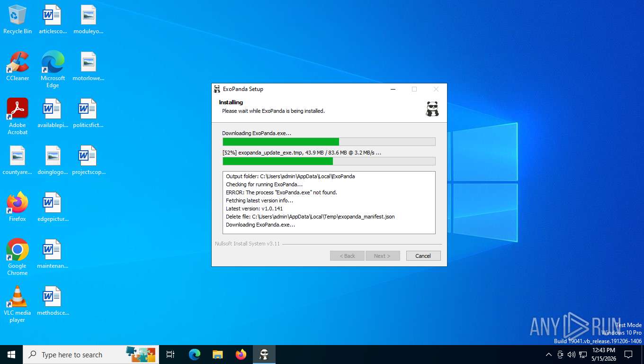Minimize the ExoPanda Setup window
The image size is (644, 364).
click(x=393, y=89)
